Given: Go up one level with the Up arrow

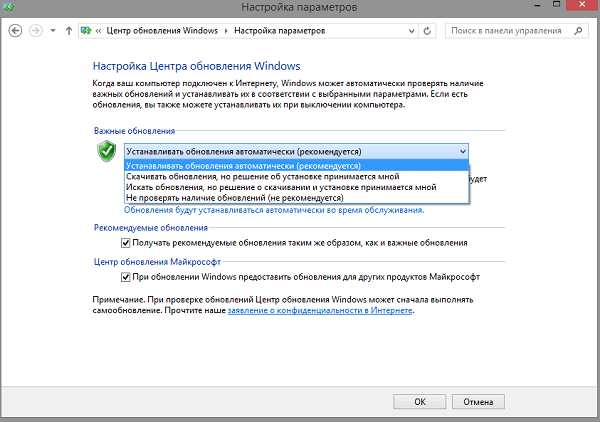Looking at the screenshot, I should pyautogui.click(x=69, y=31).
